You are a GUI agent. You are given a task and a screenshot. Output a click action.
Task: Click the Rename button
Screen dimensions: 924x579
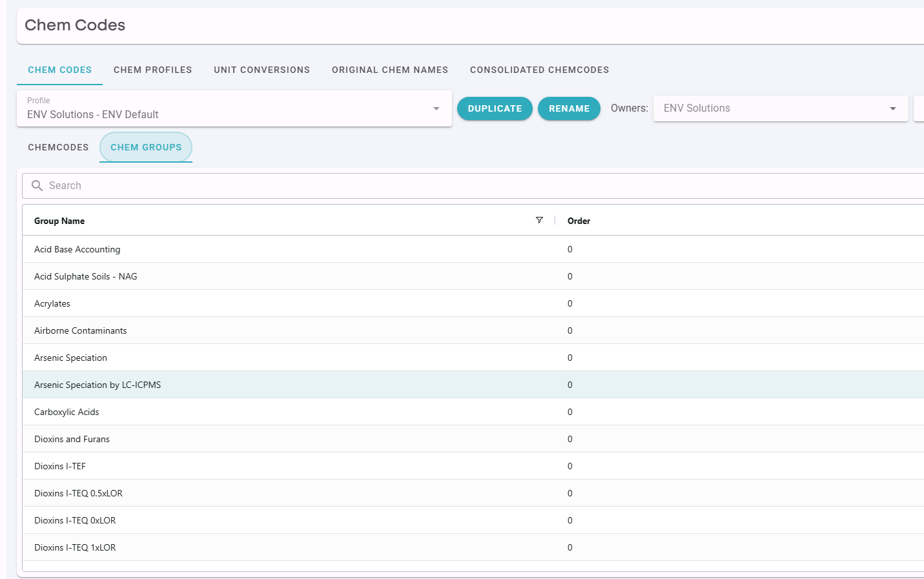[569, 108]
